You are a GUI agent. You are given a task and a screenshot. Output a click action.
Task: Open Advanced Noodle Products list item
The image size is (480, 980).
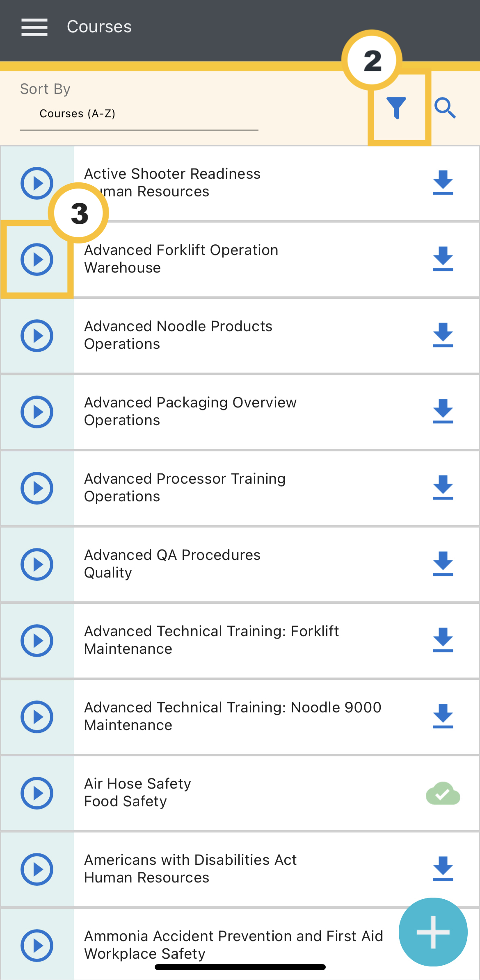point(240,336)
